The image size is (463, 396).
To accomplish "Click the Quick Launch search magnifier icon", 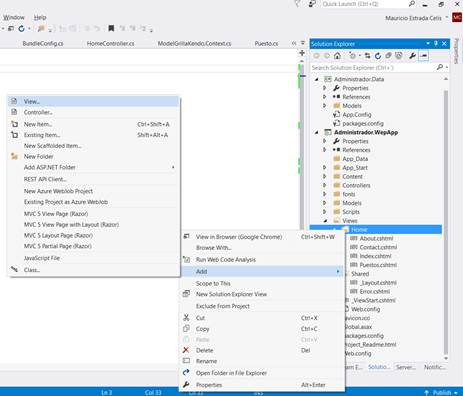I will click(412, 4).
